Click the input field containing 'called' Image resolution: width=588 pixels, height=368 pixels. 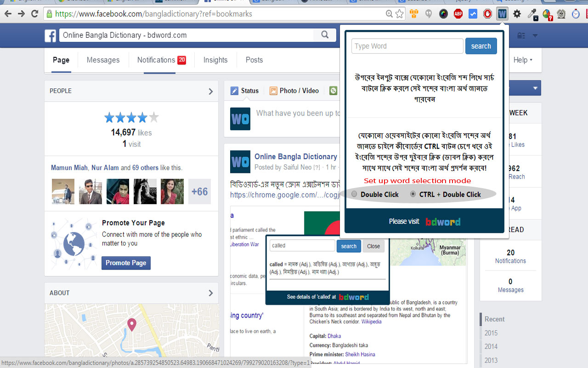coord(302,246)
